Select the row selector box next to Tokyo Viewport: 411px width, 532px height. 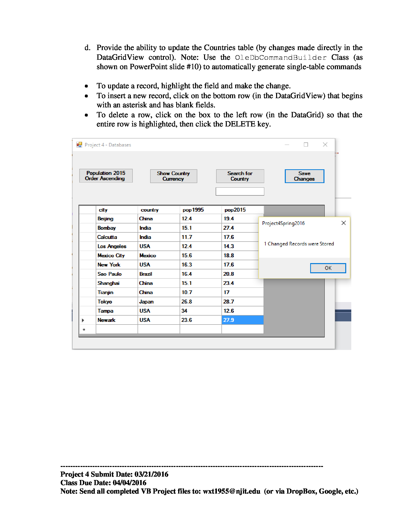87,301
